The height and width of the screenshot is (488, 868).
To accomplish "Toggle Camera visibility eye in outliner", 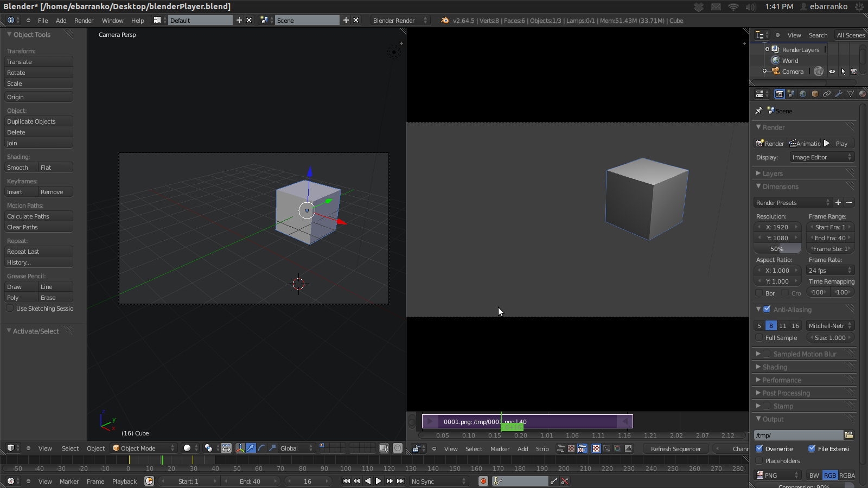I will pyautogui.click(x=832, y=72).
